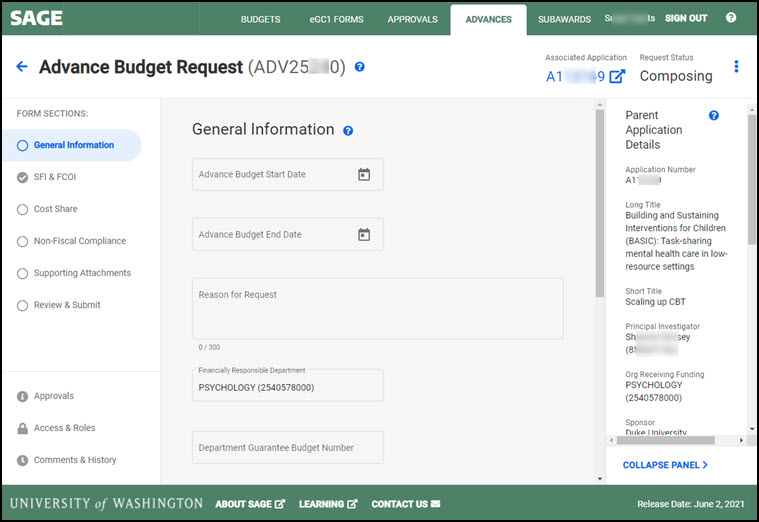Select Non-Fiscal Compliance section circle indicator

22,242
